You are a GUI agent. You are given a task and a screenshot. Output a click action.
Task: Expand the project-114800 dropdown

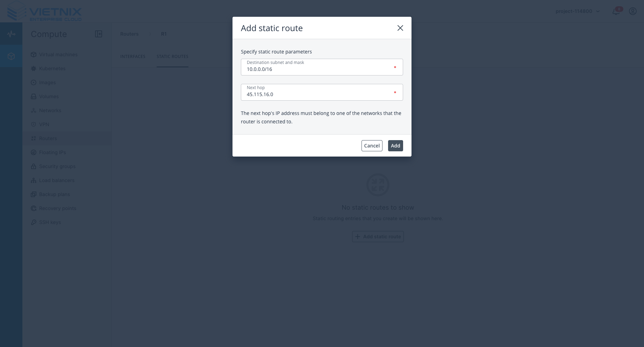coord(578,11)
